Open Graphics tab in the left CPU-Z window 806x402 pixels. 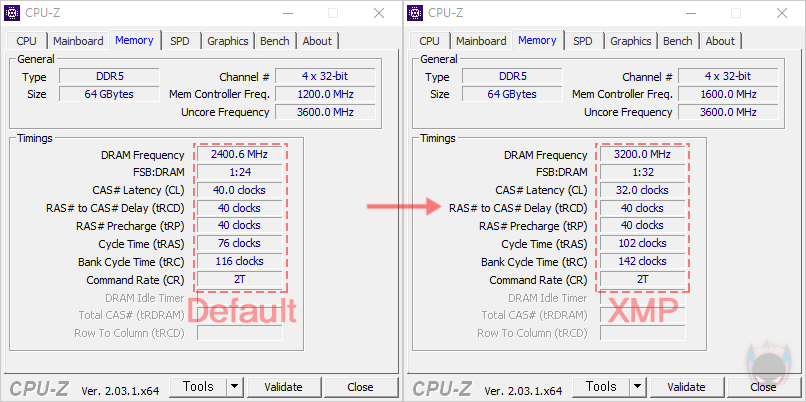[228, 41]
